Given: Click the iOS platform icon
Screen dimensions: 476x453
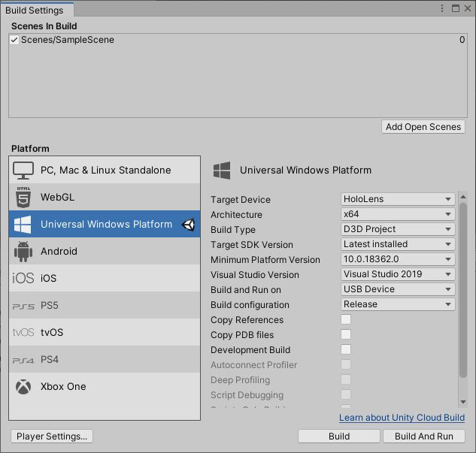Looking at the screenshot, I should click(23, 278).
